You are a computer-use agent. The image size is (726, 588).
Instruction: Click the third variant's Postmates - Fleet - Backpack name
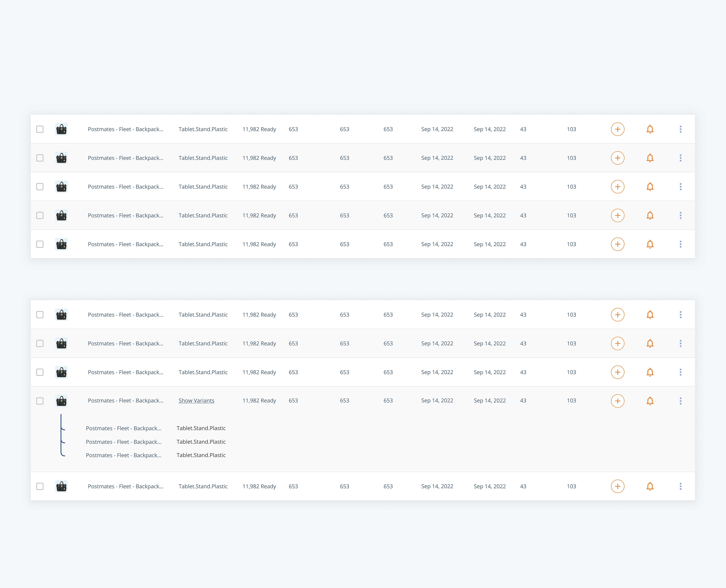(x=124, y=456)
